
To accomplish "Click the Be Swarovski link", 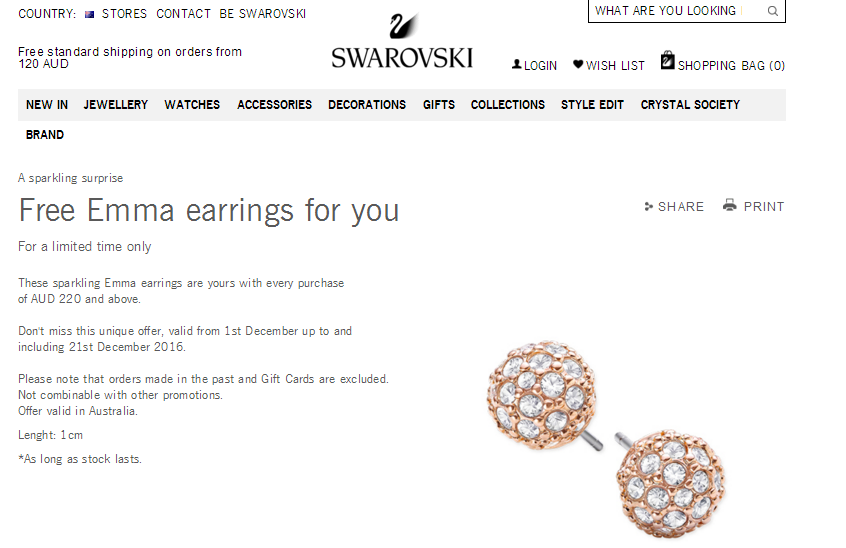I will [x=262, y=14].
